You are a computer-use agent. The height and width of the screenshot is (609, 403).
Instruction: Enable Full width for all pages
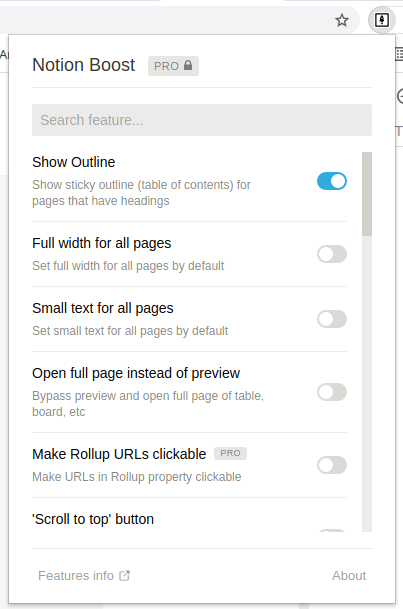coord(332,254)
